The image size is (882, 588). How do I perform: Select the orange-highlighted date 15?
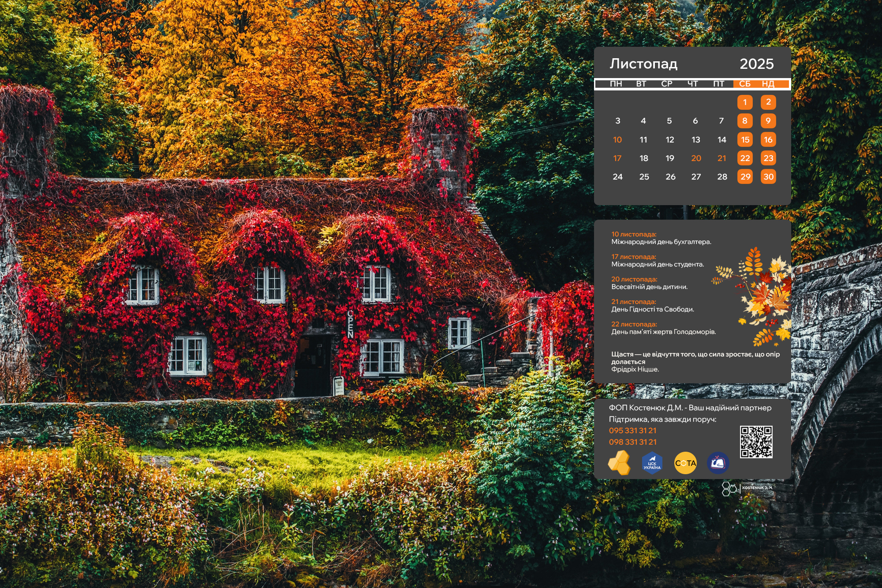tap(745, 140)
